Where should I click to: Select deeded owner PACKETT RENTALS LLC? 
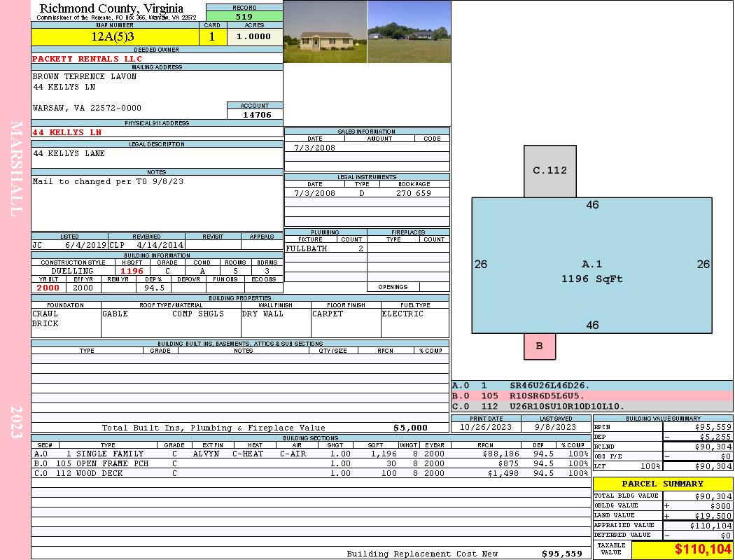tap(87, 59)
